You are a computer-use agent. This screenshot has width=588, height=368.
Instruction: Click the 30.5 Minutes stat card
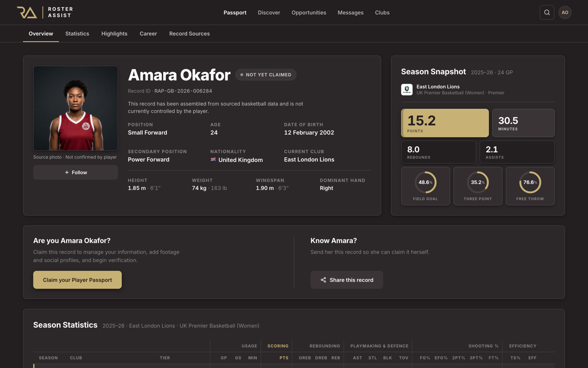tap(523, 123)
